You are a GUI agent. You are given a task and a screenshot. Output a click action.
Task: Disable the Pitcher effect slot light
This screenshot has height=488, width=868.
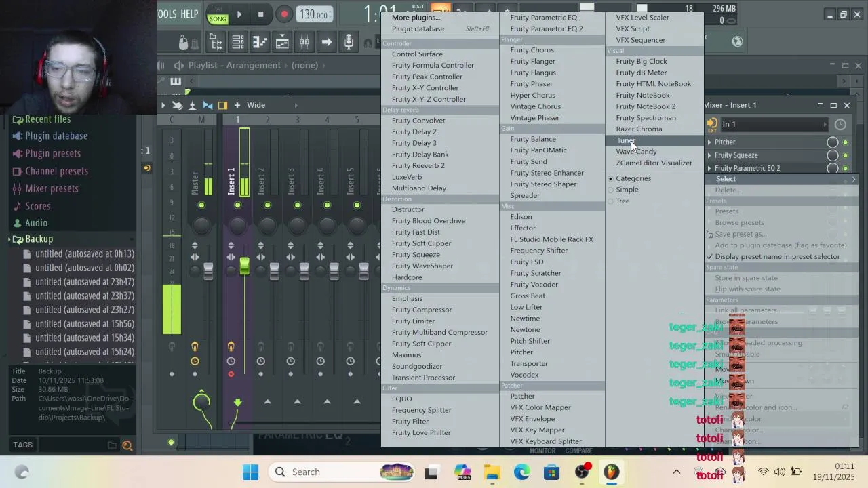(x=846, y=142)
